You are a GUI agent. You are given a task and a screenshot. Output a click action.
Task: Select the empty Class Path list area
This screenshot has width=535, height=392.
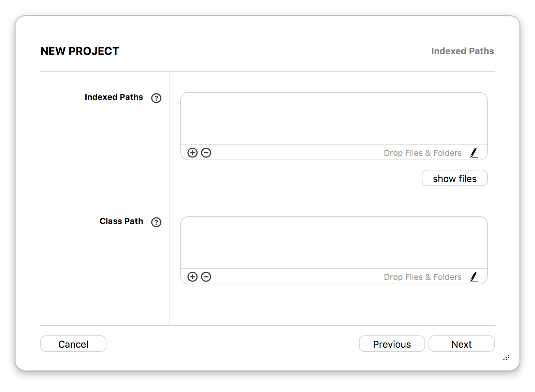pos(334,242)
